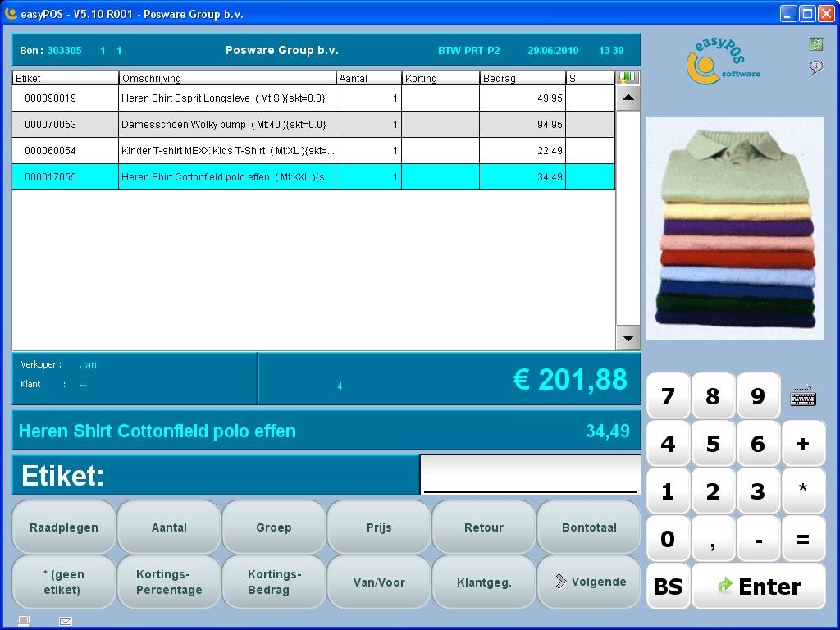Screen dimensions: 840x630
Task: Select the Damesschoen Wolky pump row
Action: click(313, 125)
